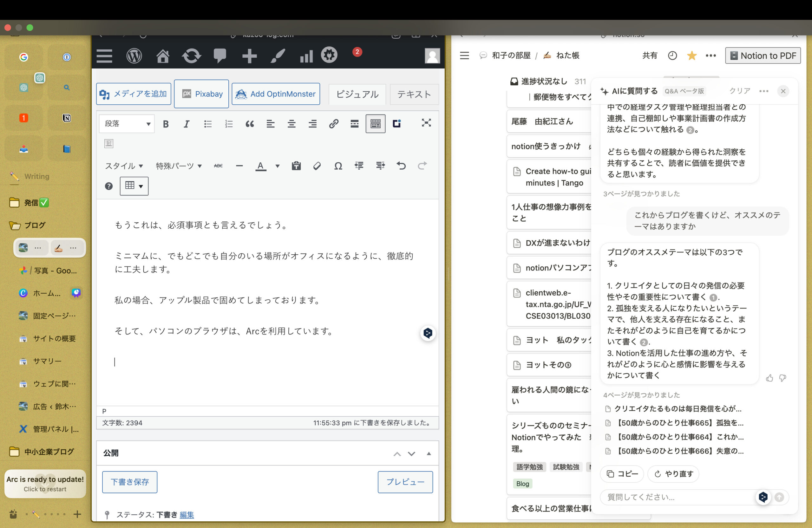Viewport: 812px width, 528px height.
Task: Click the paste-as-text clipboard icon
Action: click(x=296, y=166)
